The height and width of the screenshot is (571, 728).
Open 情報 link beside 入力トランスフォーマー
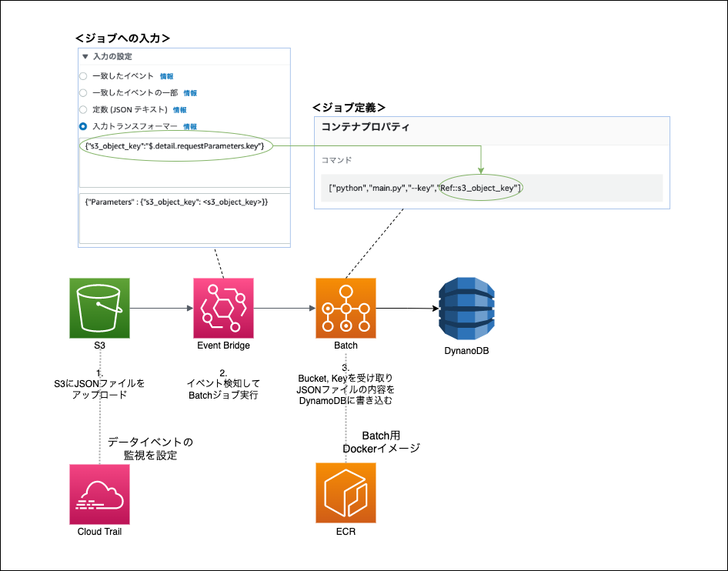190,127
